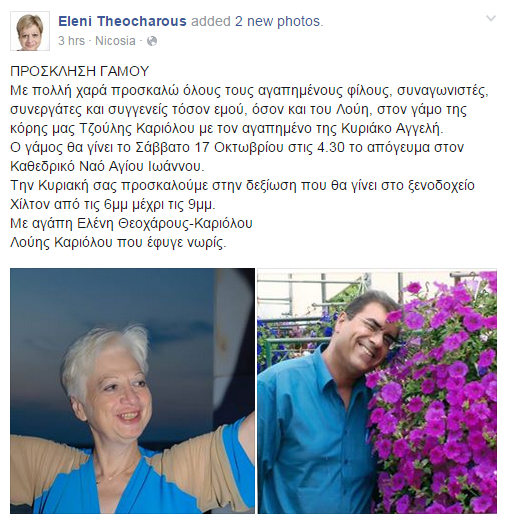Click the 'Καθεδρικό Ναό Αγίου Ιωάννου' line
This screenshot has height=521, width=505.
(107, 166)
